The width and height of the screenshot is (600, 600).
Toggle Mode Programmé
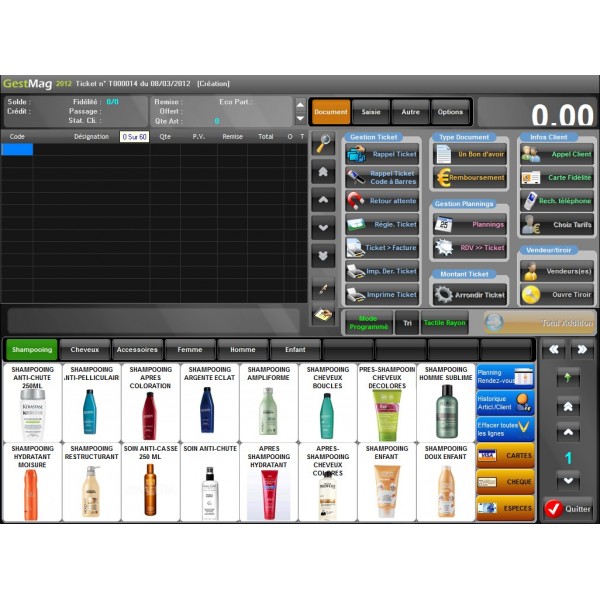click(368, 323)
